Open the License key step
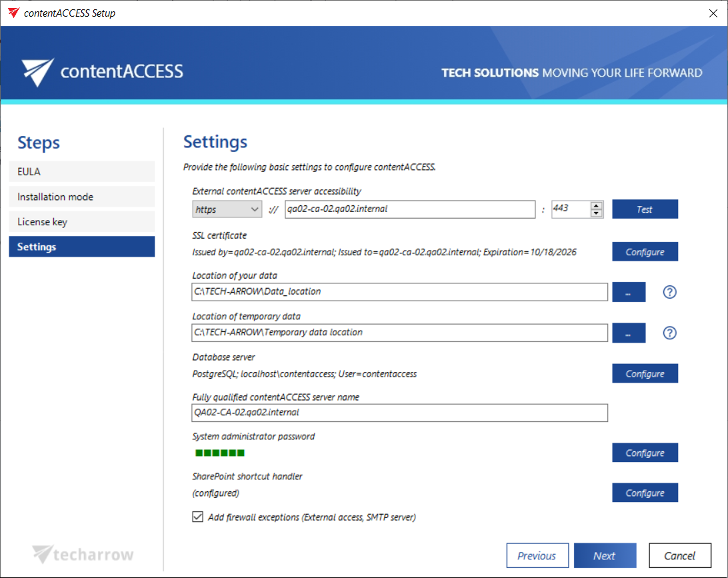The image size is (728, 578). (x=81, y=221)
